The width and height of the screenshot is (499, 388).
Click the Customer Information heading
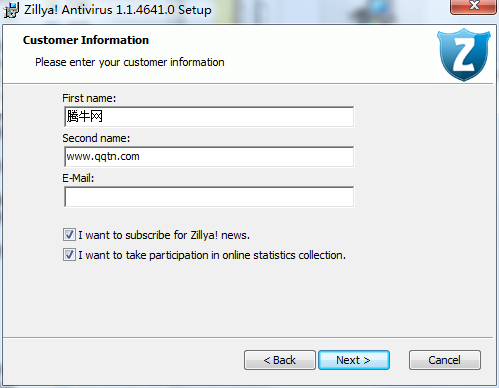[86, 40]
